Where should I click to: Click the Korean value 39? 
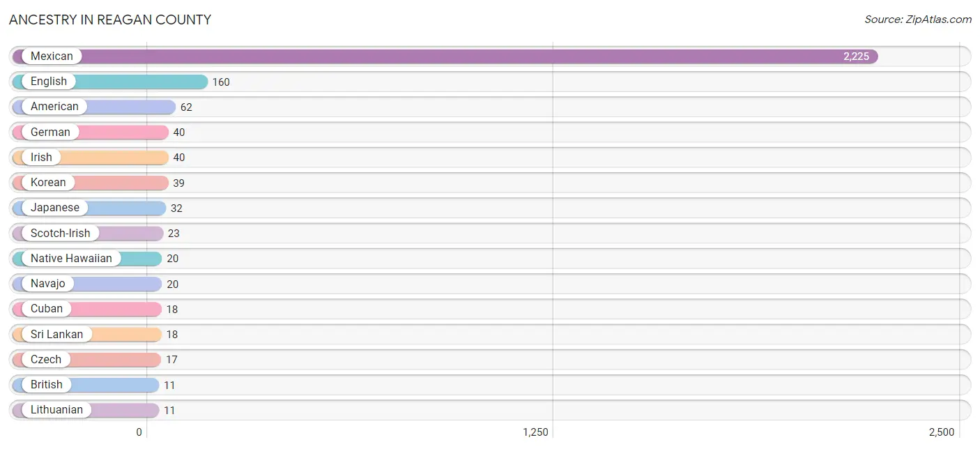[x=179, y=183]
